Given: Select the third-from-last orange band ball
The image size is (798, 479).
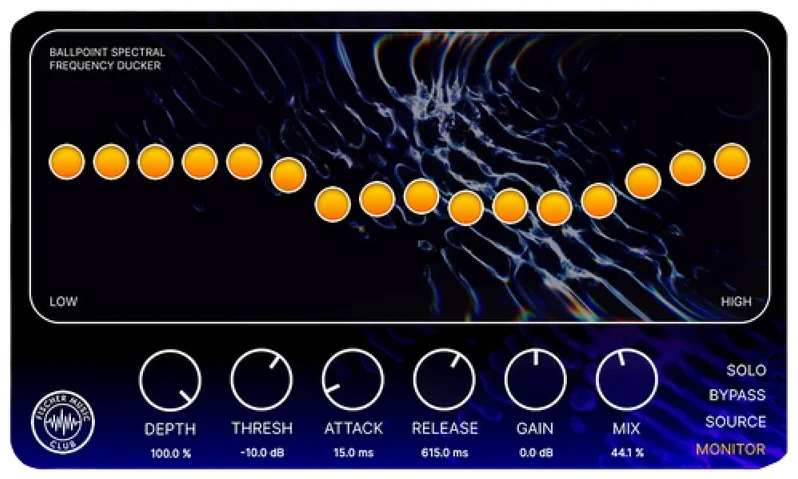Looking at the screenshot, I should [643, 181].
